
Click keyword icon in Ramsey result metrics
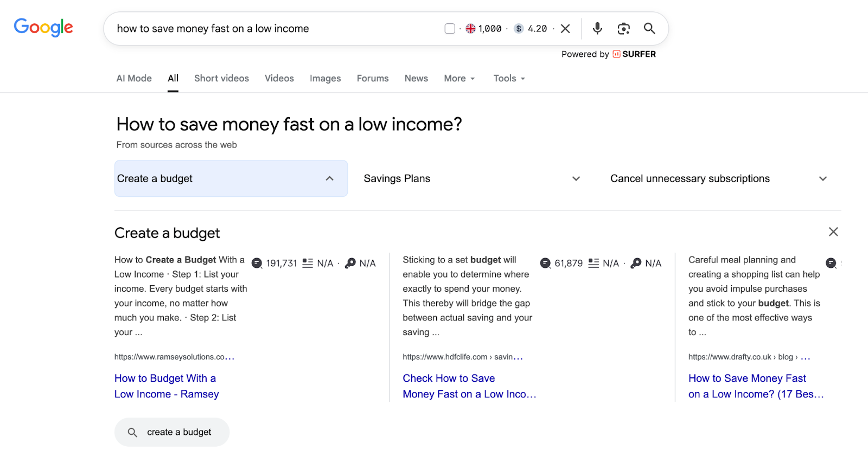tap(350, 263)
